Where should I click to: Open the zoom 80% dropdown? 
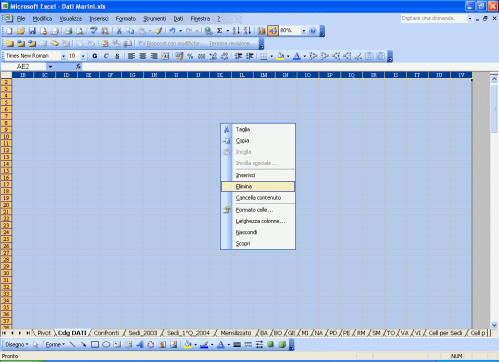pyautogui.click(x=304, y=31)
